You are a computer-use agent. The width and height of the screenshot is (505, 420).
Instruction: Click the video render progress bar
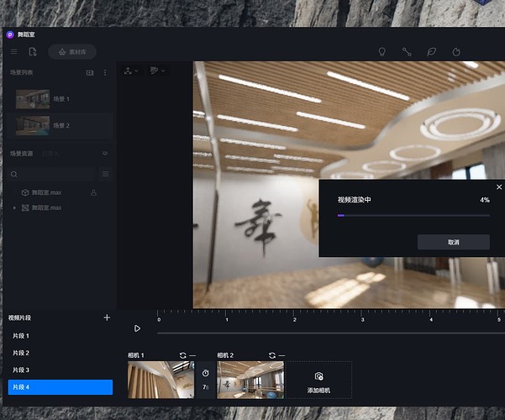point(413,216)
